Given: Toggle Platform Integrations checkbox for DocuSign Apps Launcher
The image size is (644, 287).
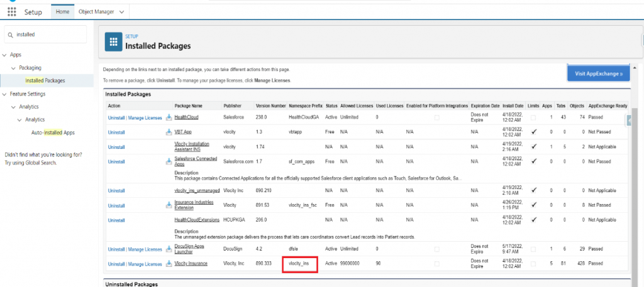Looking at the screenshot, I should [x=436, y=249].
